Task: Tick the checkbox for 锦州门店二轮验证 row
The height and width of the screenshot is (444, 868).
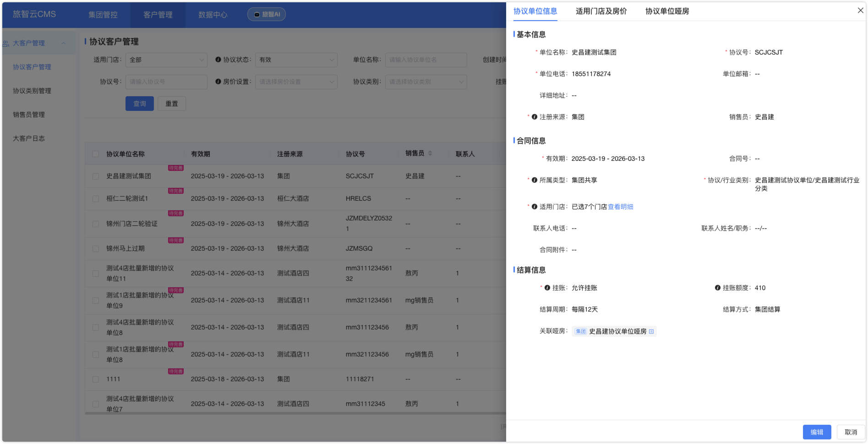Action: tap(96, 224)
